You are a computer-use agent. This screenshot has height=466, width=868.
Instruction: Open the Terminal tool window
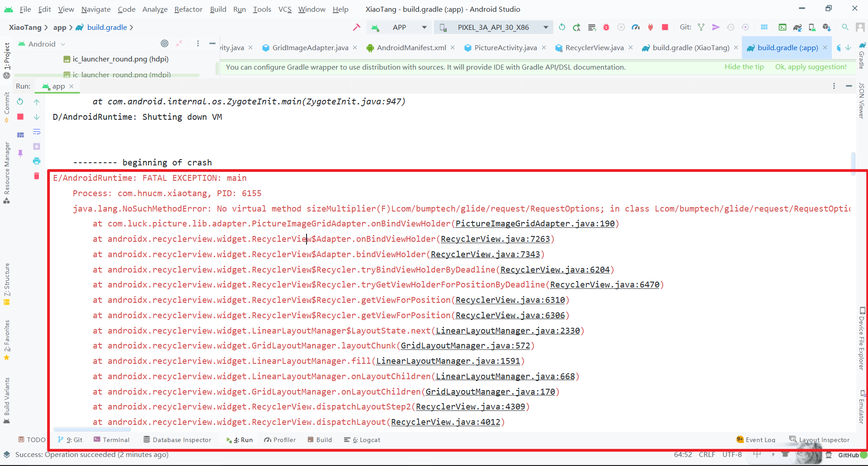point(111,440)
